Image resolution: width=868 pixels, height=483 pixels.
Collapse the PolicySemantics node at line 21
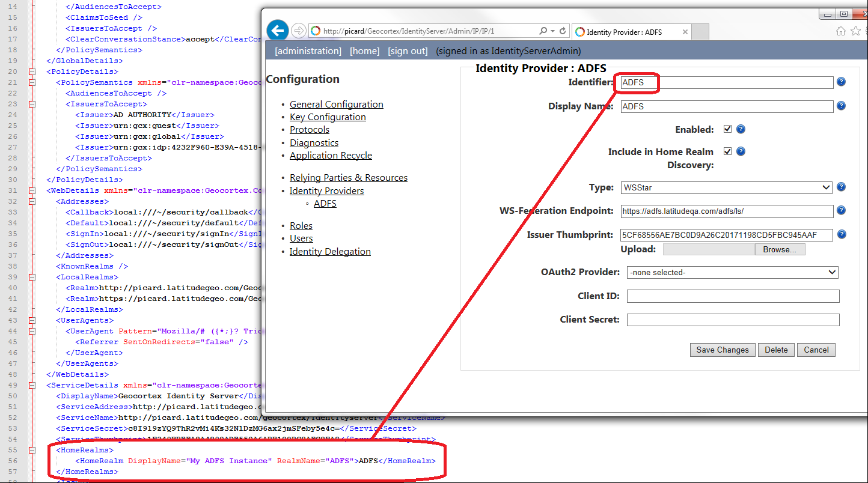pos(32,82)
